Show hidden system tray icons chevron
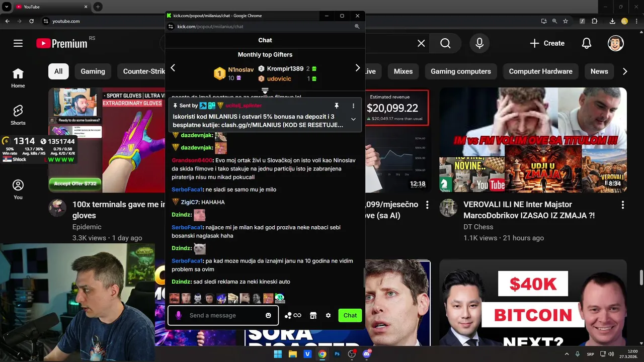 click(567, 354)
